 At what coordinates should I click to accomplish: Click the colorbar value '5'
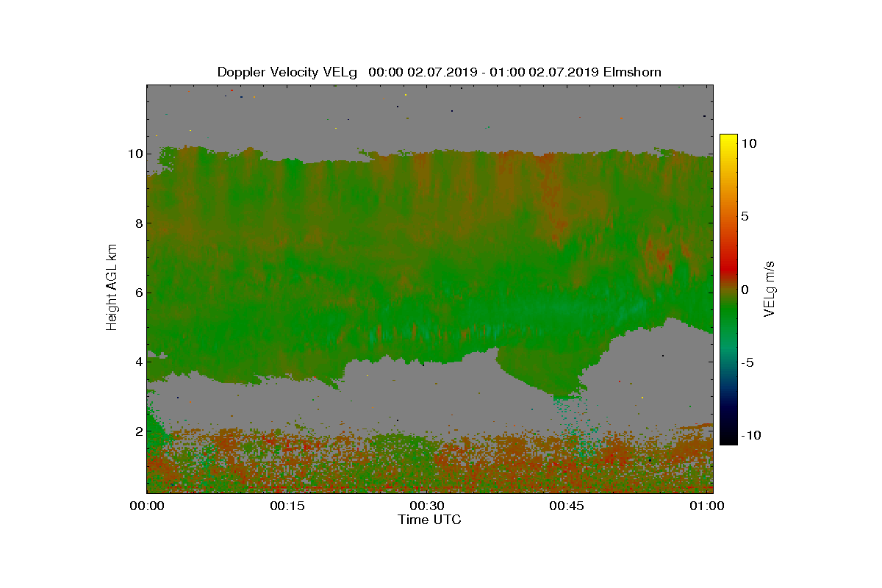(x=745, y=216)
